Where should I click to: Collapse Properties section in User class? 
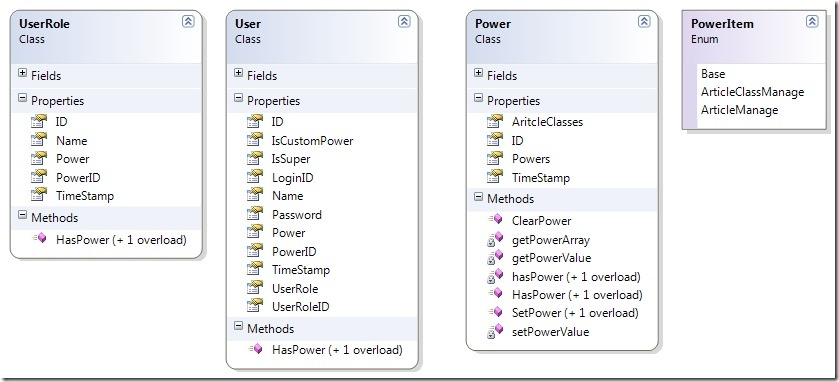[x=239, y=98]
